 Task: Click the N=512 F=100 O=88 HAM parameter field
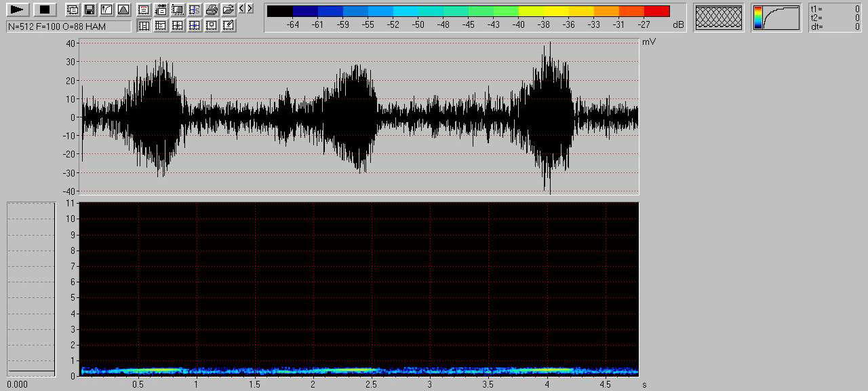(x=68, y=26)
